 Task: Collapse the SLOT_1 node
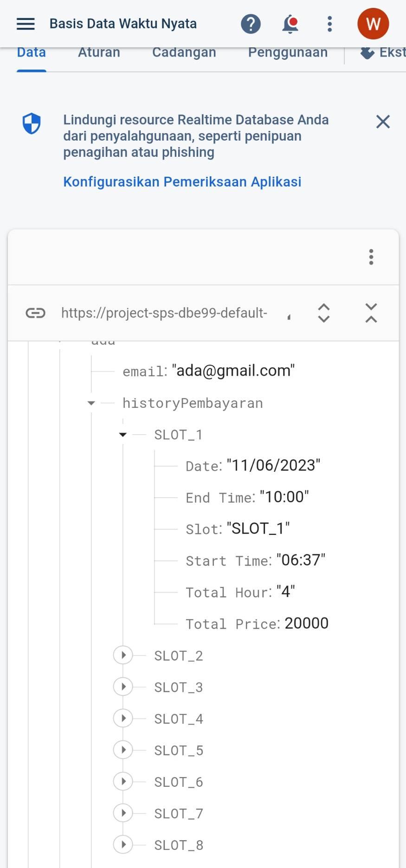point(123,435)
